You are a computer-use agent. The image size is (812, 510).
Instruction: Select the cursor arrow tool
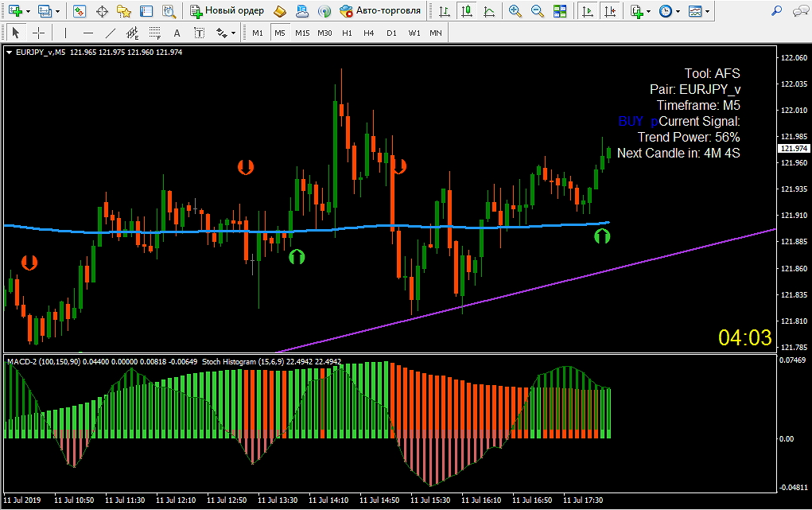(x=16, y=33)
